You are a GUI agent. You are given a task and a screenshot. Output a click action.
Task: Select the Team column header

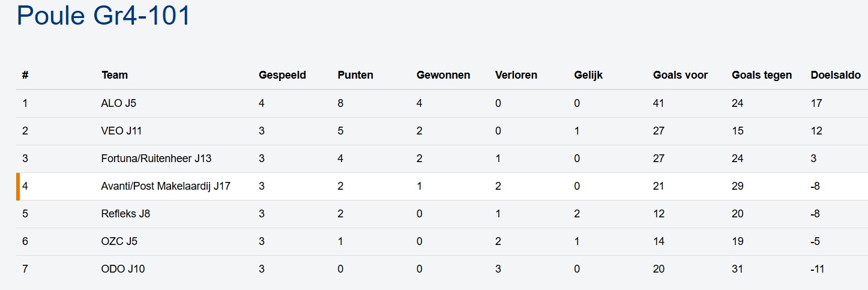tap(115, 75)
